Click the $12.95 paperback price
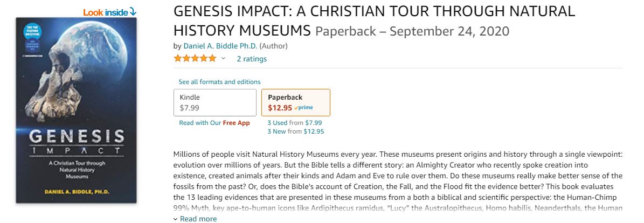The image size is (644, 223). tap(280, 108)
